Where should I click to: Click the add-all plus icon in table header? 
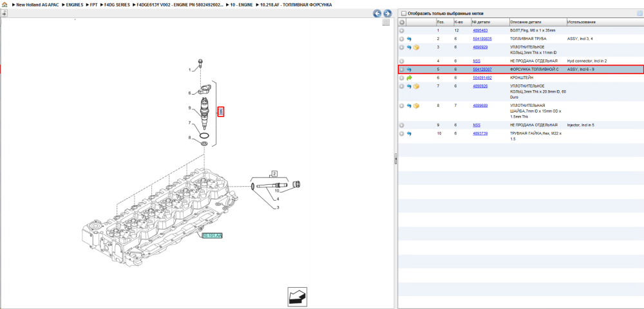(402, 22)
